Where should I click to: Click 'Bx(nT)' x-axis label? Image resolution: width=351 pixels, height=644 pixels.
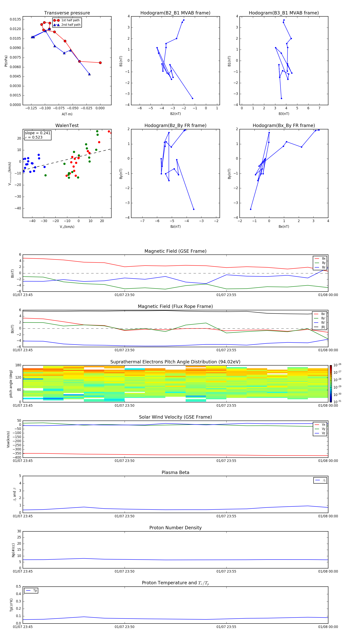(284, 227)
